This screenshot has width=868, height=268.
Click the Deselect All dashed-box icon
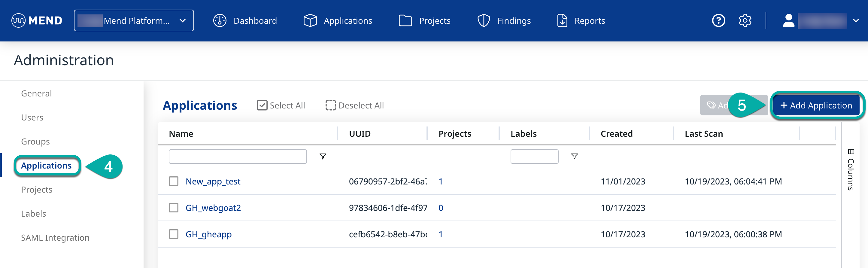330,105
